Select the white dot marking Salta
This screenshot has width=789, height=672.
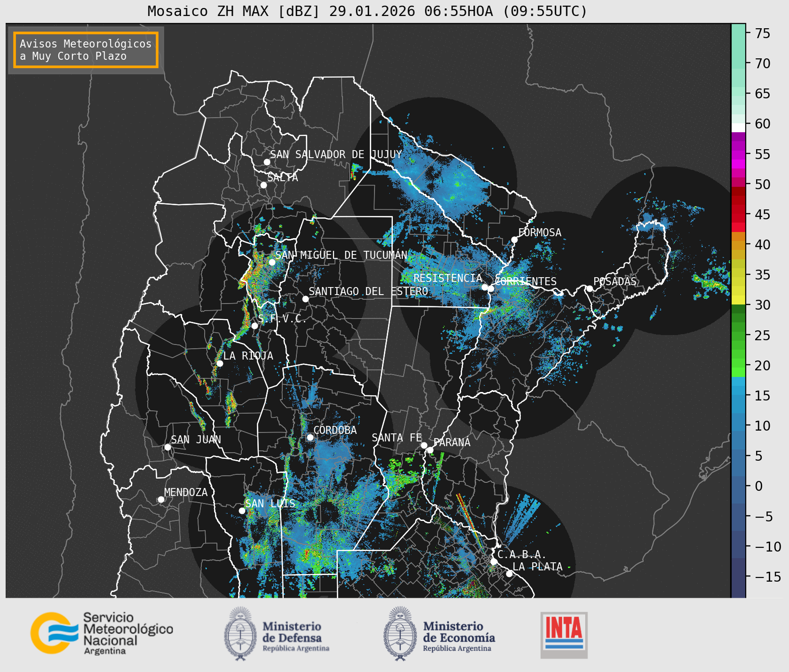point(263,185)
